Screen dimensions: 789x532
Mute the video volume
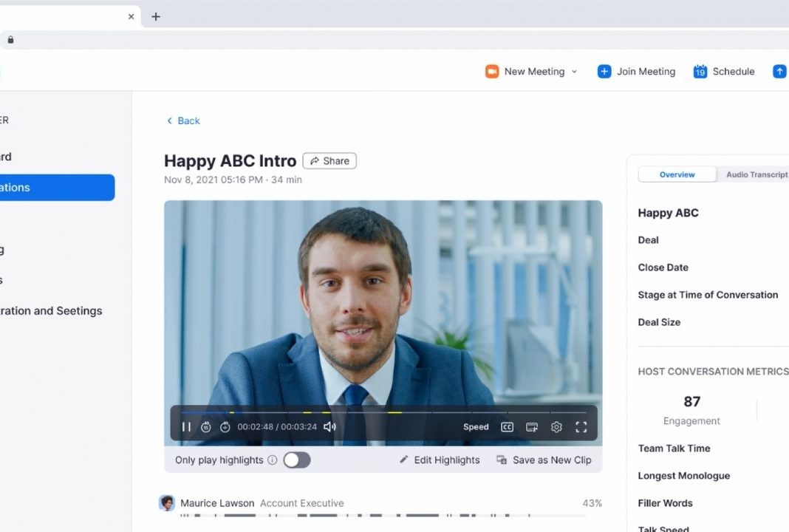tap(329, 427)
